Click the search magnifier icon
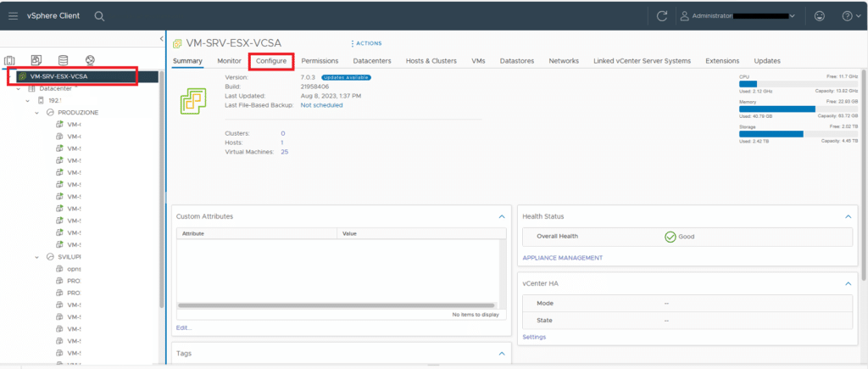Viewport: 868px width, 369px height. tap(100, 16)
